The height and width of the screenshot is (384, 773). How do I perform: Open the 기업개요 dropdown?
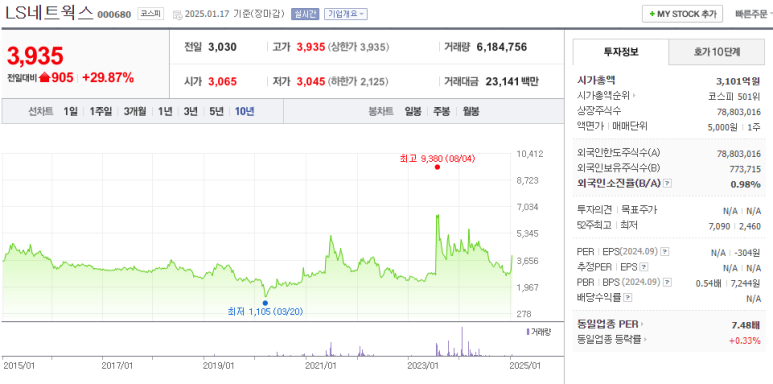pos(346,14)
